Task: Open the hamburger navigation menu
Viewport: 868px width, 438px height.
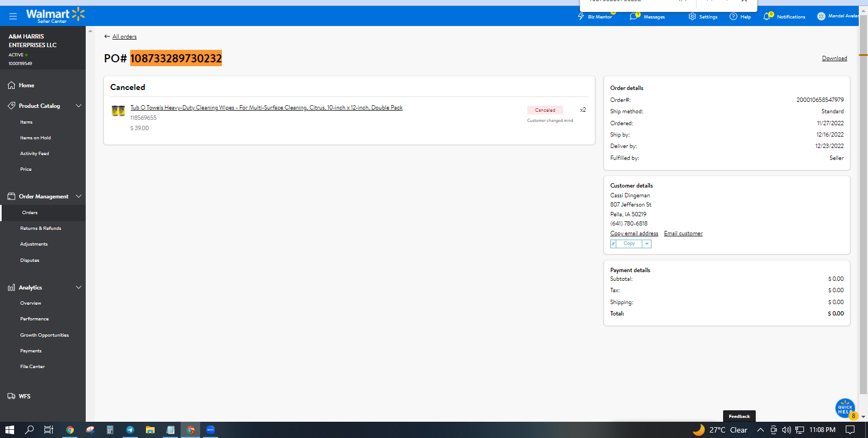Action: (13, 16)
